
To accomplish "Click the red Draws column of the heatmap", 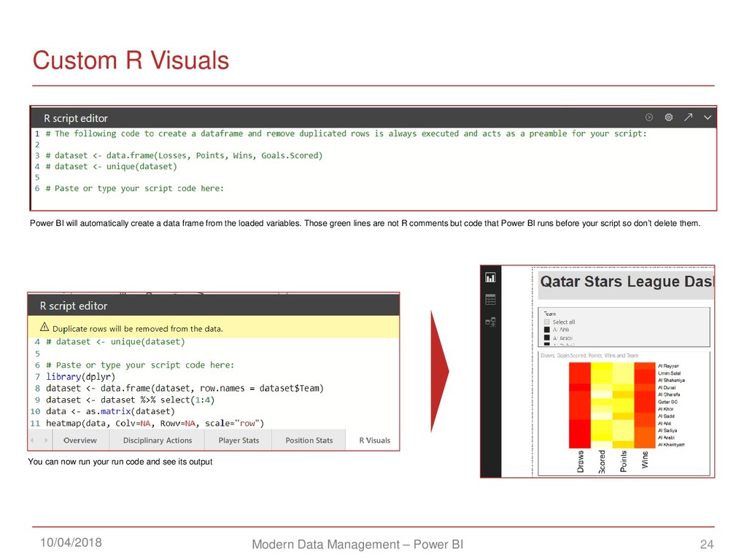I will 580,405.
